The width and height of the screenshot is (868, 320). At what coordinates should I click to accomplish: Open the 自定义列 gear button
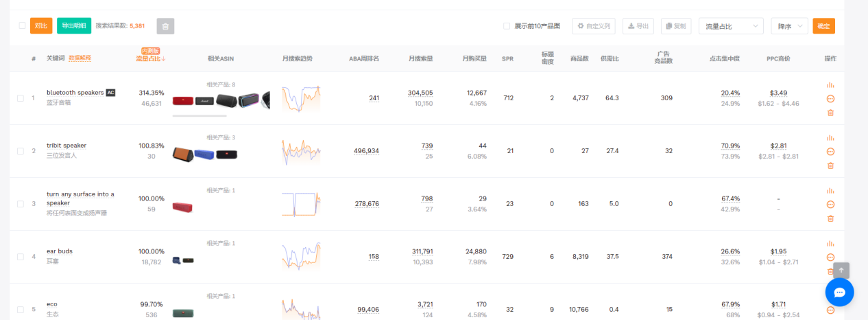tap(594, 26)
